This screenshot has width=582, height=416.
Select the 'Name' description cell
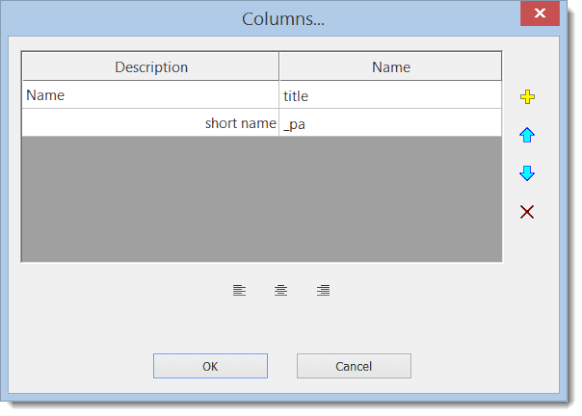[x=150, y=95]
